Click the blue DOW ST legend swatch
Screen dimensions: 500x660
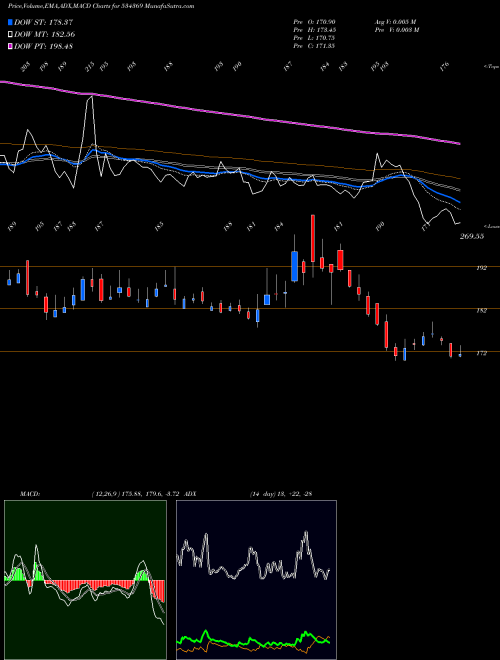click(x=10, y=22)
